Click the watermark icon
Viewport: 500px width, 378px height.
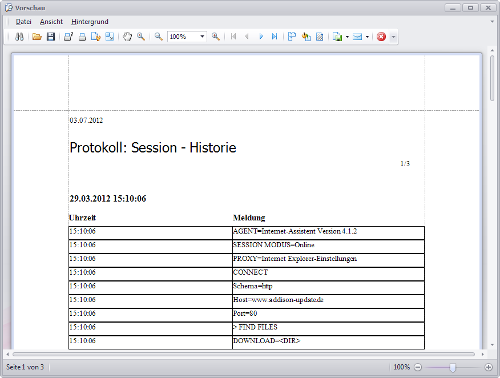319,37
